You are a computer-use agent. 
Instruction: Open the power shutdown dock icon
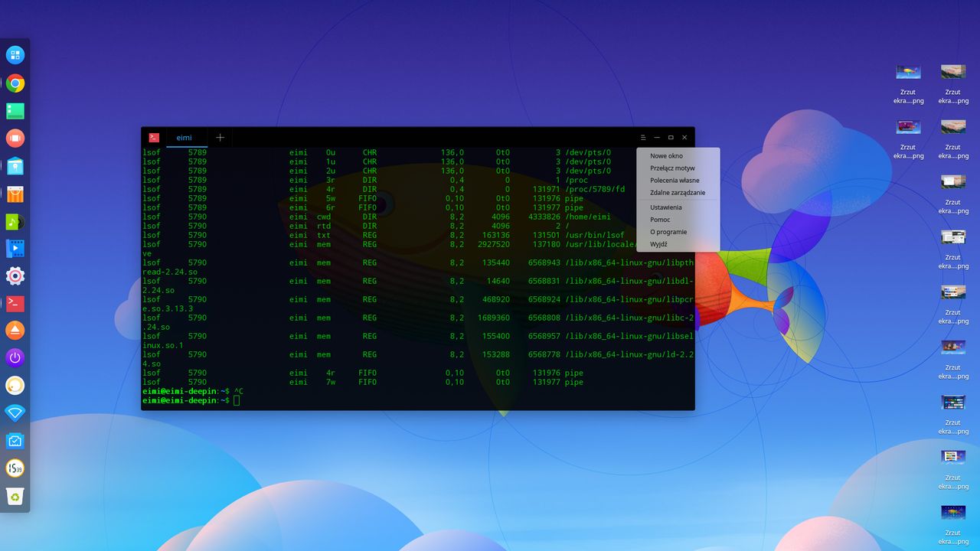click(x=15, y=358)
